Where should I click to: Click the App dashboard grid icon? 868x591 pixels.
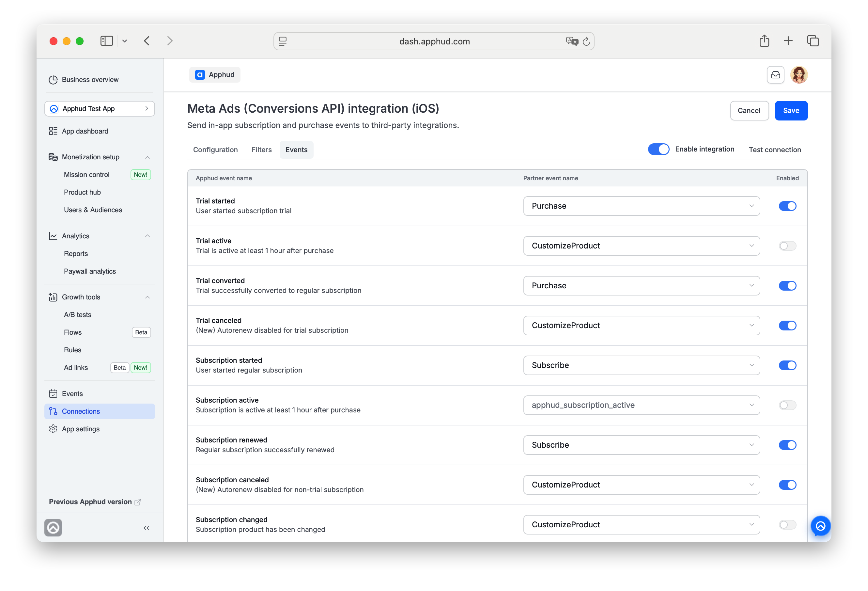click(53, 131)
